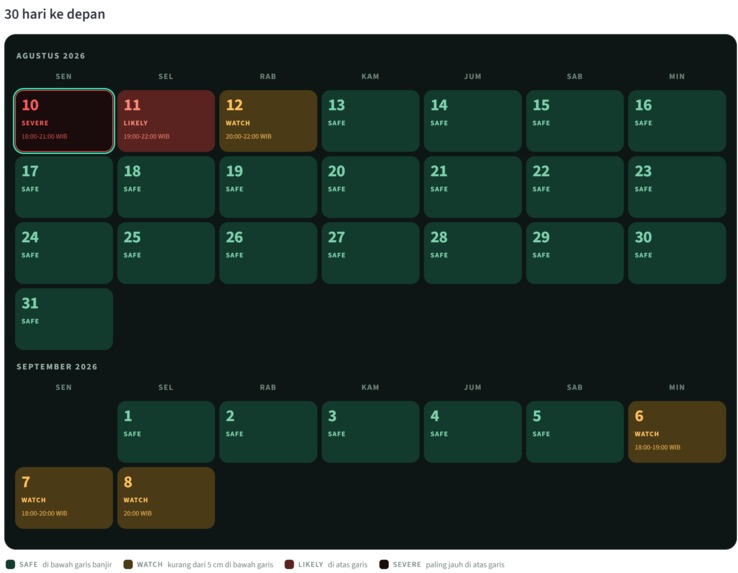Click the LIKELY legend color swatch

[x=289, y=564]
